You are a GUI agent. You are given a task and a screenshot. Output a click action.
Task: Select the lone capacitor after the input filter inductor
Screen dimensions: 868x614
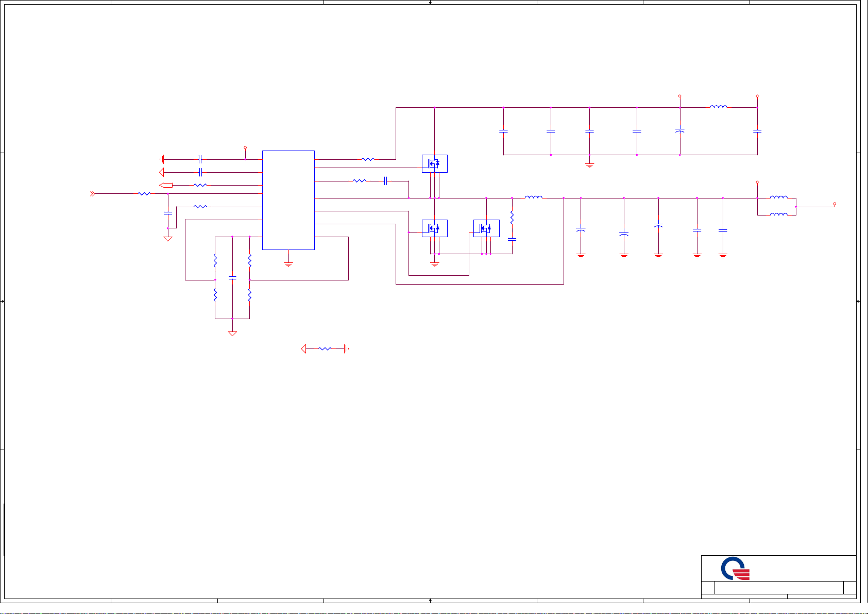757,131
